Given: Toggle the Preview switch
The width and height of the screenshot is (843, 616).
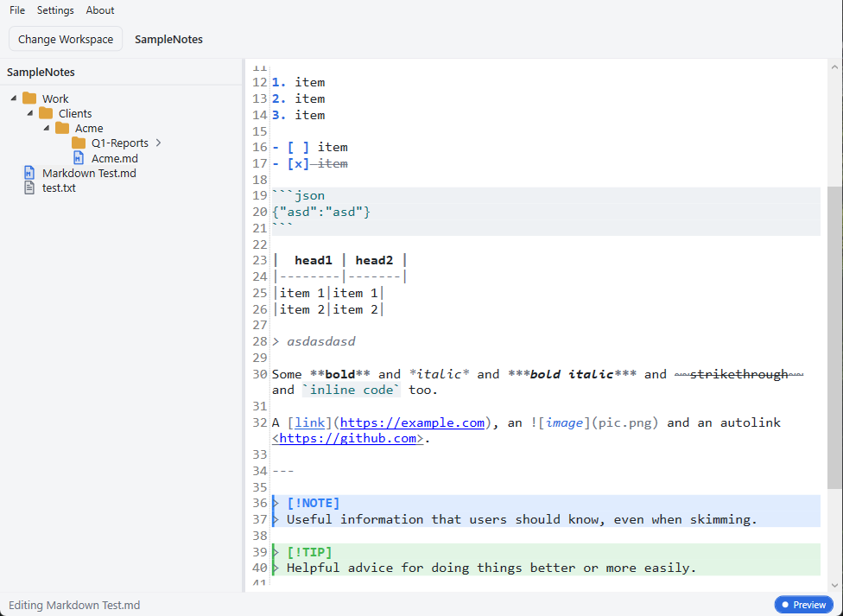Looking at the screenshot, I should click(803, 605).
